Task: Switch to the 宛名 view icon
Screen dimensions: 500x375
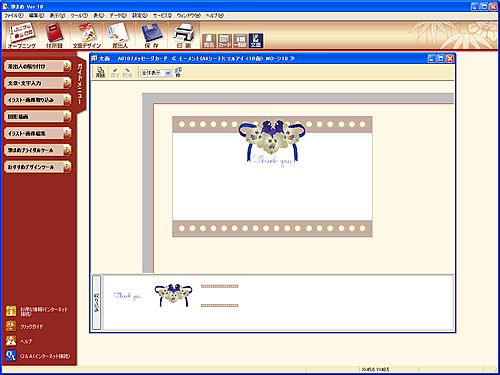Action: point(209,41)
